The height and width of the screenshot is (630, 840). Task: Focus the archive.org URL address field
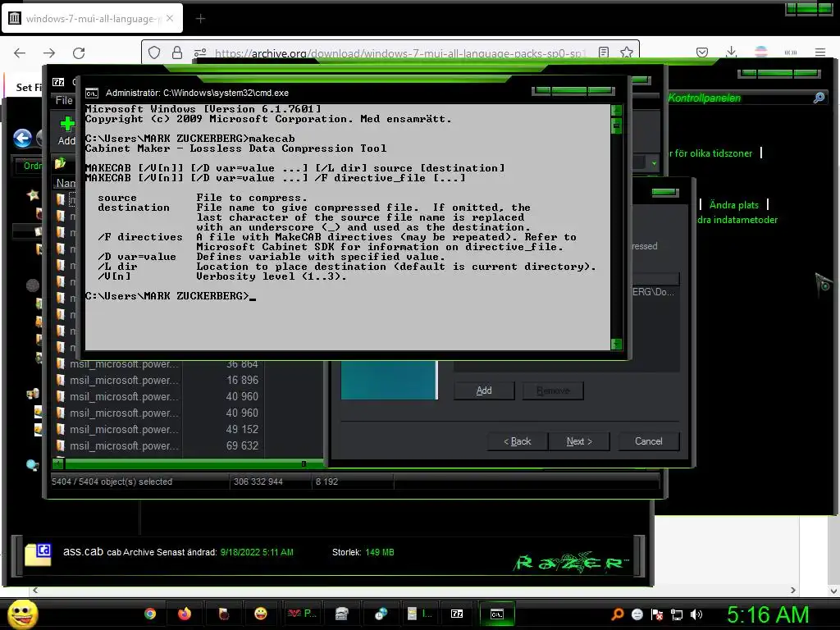pos(399,53)
